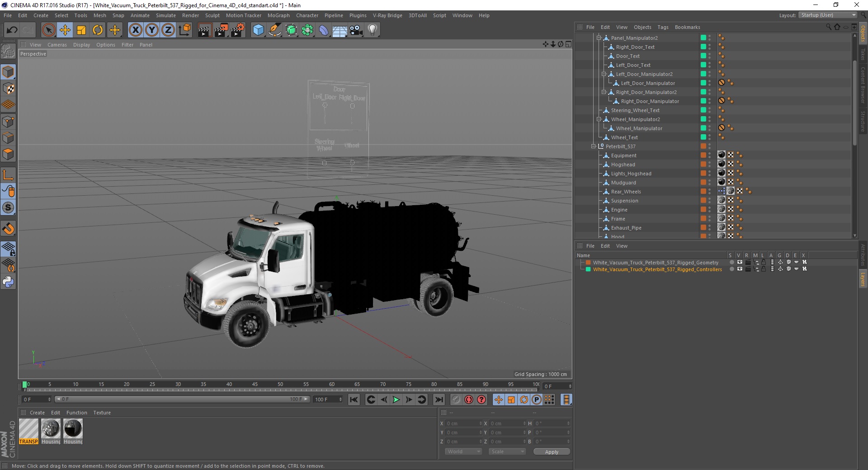Go to start of animation

(354, 399)
